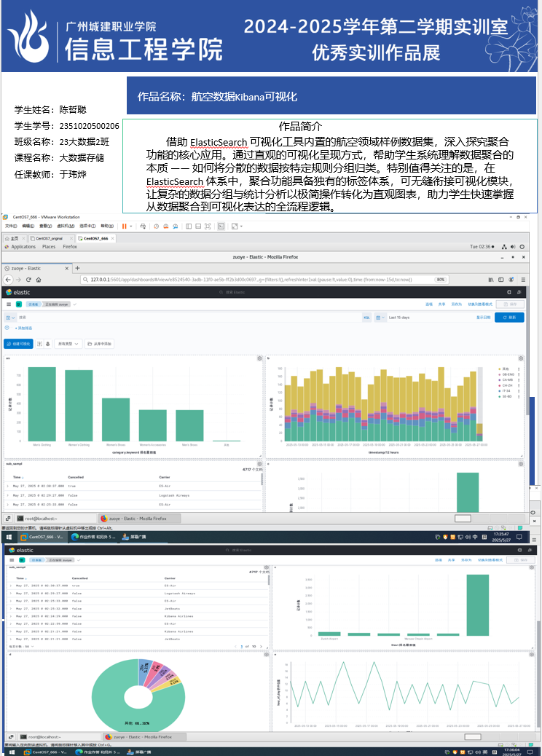Click the Elastic logo in header
This screenshot has width=542, height=756.
pyautogui.click(x=17, y=292)
